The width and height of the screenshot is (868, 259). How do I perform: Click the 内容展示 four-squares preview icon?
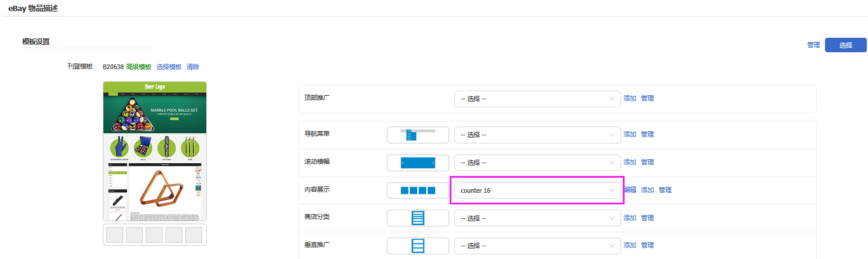(x=418, y=190)
